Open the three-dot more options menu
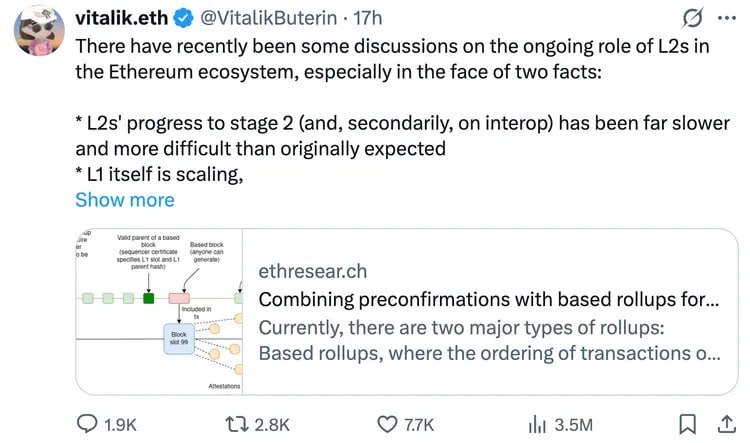 pos(725,19)
